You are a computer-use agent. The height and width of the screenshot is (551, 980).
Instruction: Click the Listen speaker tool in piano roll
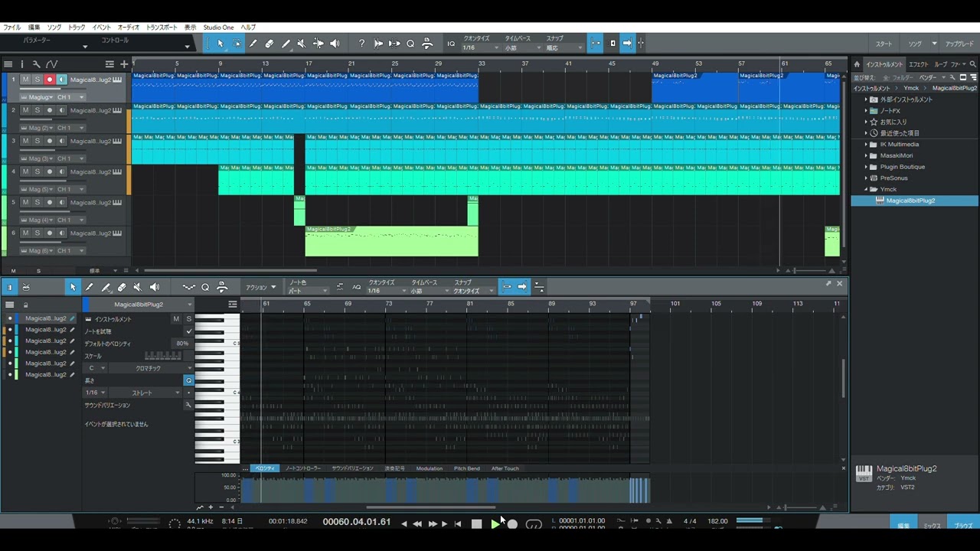(x=155, y=287)
